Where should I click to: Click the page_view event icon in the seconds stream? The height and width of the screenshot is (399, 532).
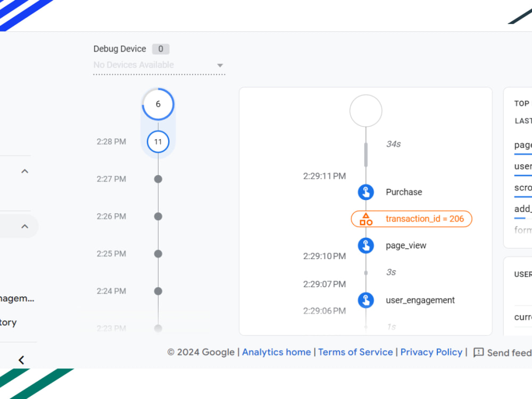tap(366, 245)
